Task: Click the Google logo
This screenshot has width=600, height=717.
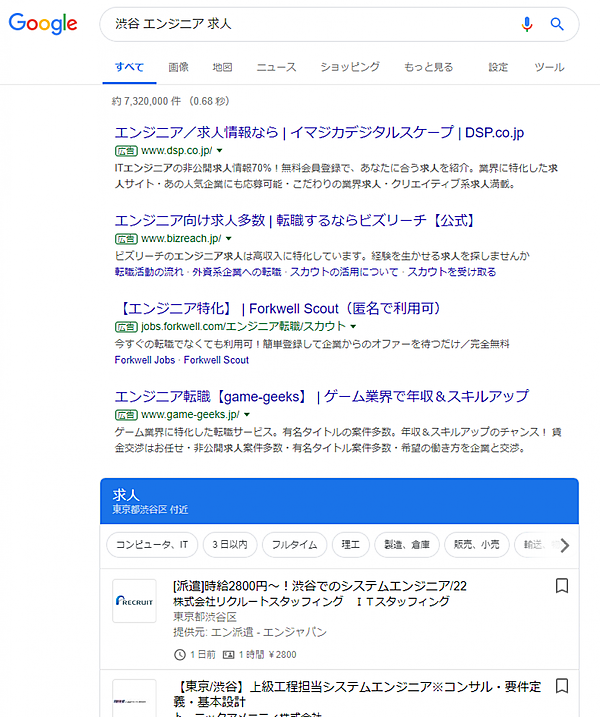Action: [x=43, y=23]
